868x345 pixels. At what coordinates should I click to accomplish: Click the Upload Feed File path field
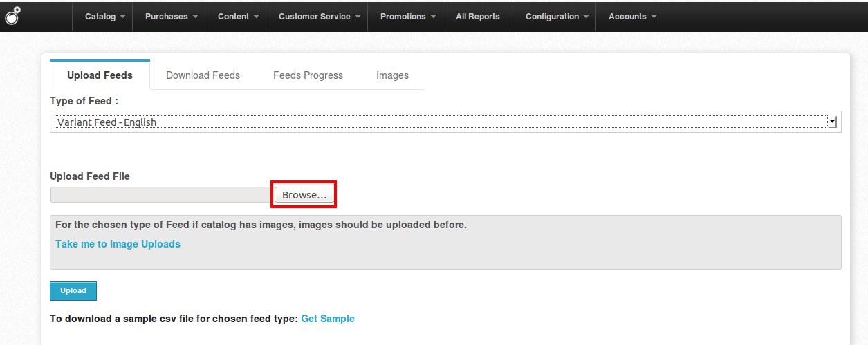(x=162, y=195)
